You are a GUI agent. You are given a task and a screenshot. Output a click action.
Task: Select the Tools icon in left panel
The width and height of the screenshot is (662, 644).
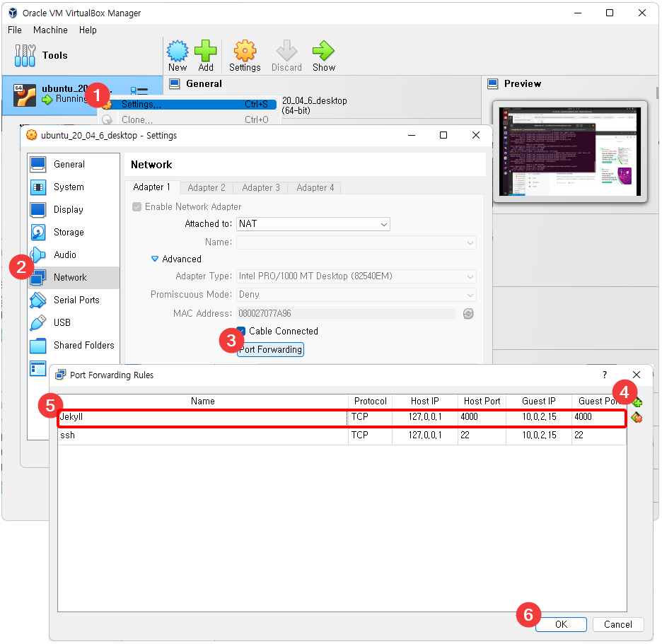click(25, 55)
